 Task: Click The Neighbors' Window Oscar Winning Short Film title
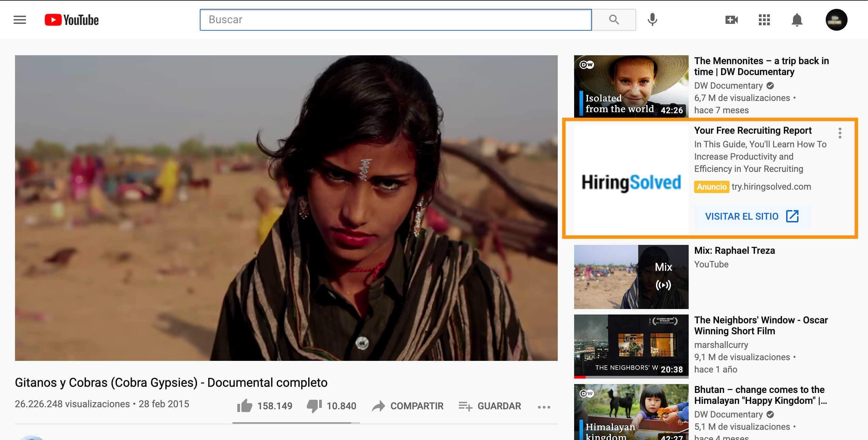761,325
